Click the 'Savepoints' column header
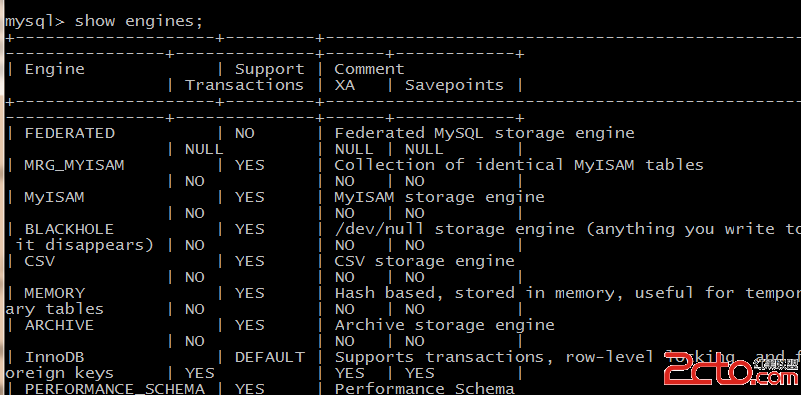This screenshot has width=801, height=395. coord(454,85)
